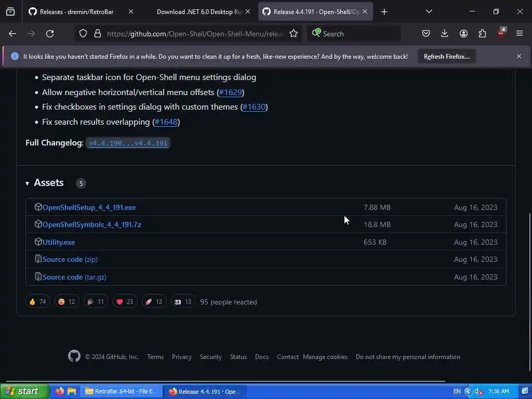The width and height of the screenshot is (532, 399).
Task: Select the Release 4.4.191 Open-Shell tab
Action: click(x=315, y=12)
